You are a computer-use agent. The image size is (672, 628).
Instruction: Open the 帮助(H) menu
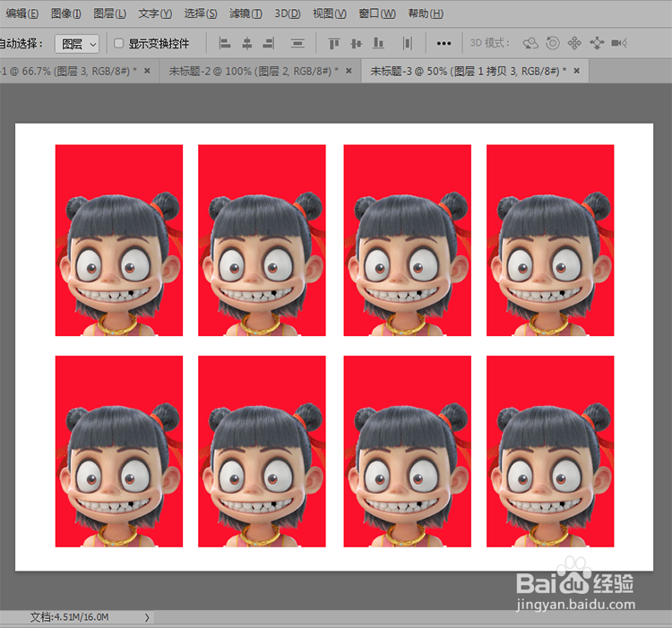[x=426, y=13]
